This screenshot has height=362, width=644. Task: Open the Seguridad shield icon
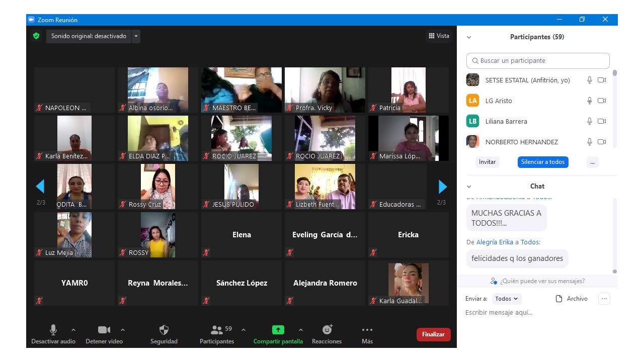[164, 330]
